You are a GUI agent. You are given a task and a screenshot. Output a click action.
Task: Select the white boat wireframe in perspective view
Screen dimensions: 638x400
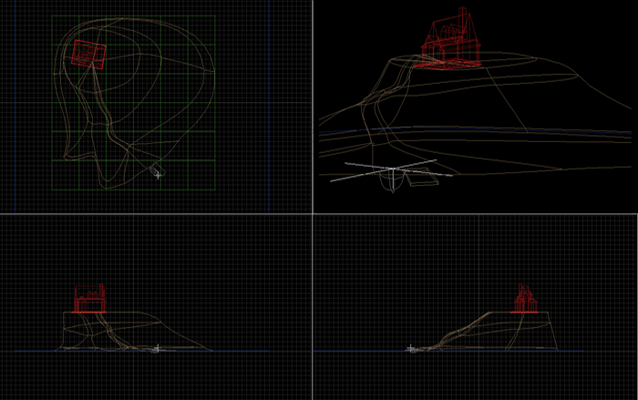394,173
